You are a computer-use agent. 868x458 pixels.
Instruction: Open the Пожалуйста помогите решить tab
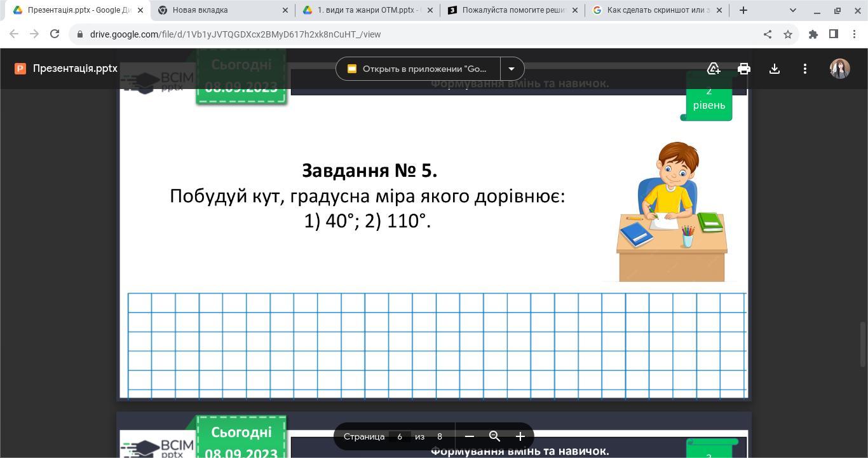[512, 10]
